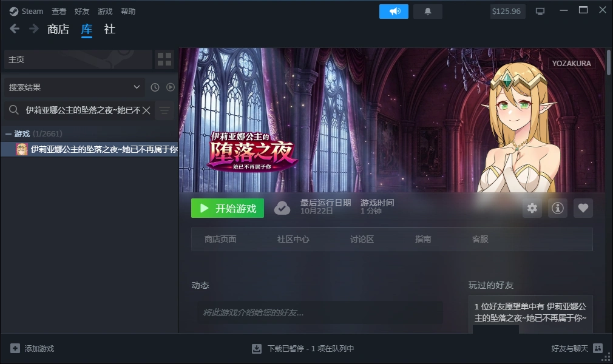Show game info with the i icon
613x364 pixels.
pyautogui.click(x=558, y=208)
